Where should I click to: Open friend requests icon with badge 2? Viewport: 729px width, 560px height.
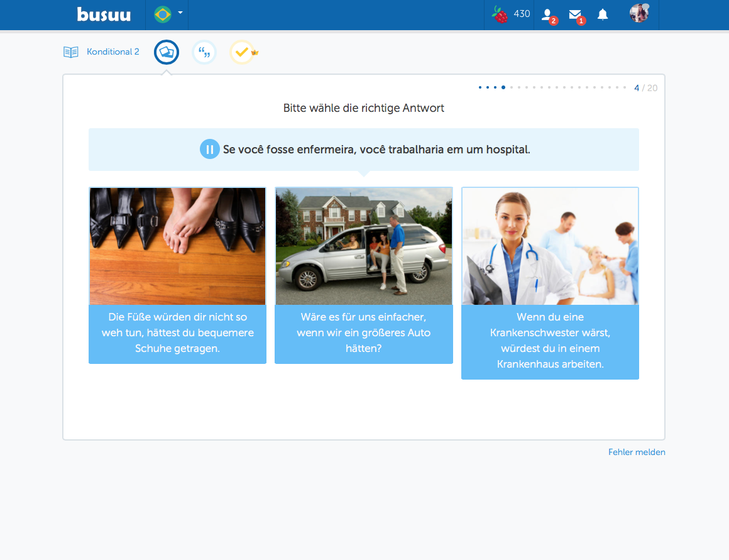point(549,16)
